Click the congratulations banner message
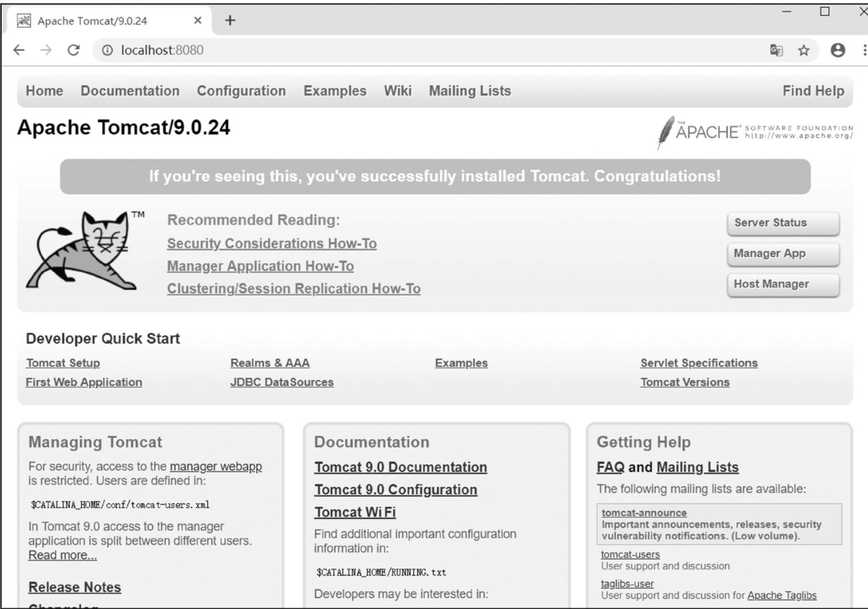868x609 pixels. click(x=435, y=176)
